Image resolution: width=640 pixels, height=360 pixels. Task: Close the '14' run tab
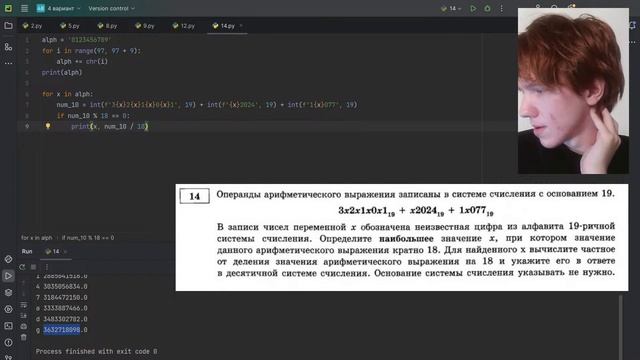point(65,251)
